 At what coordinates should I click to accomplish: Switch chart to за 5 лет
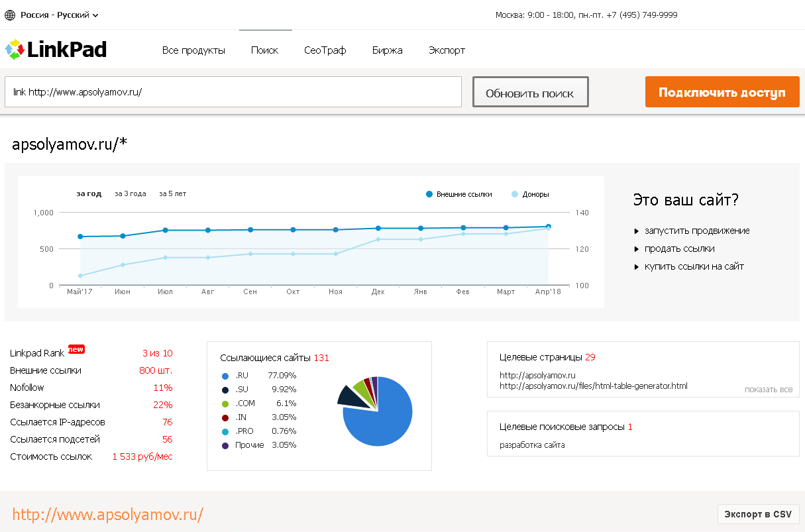click(x=173, y=194)
